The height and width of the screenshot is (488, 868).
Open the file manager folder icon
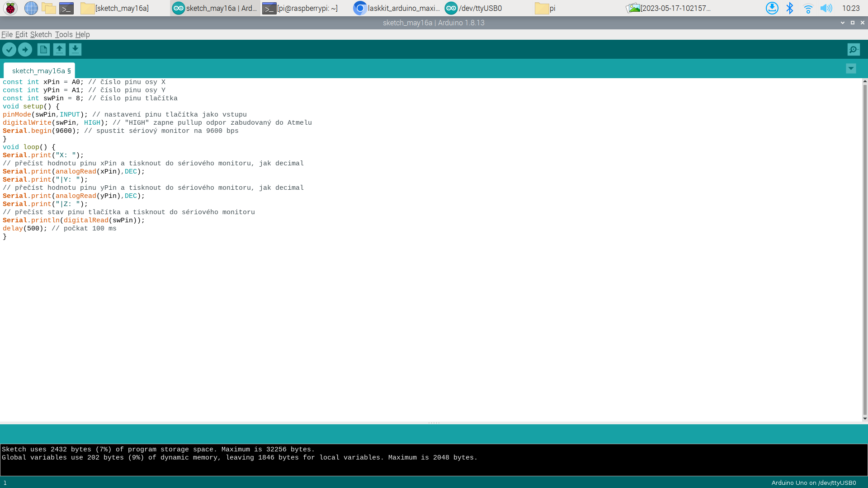click(x=49, y=8)
